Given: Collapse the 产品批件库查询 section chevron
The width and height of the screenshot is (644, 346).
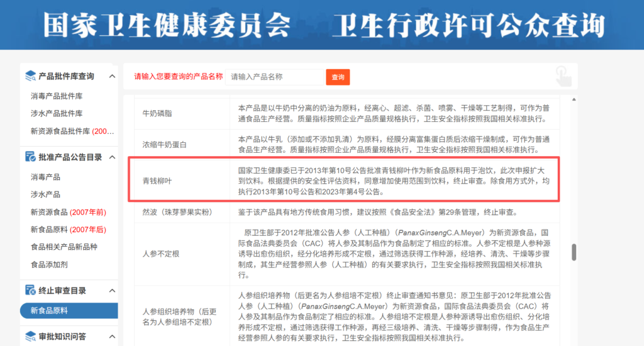Looking at the screenshot, I should 113,76.
